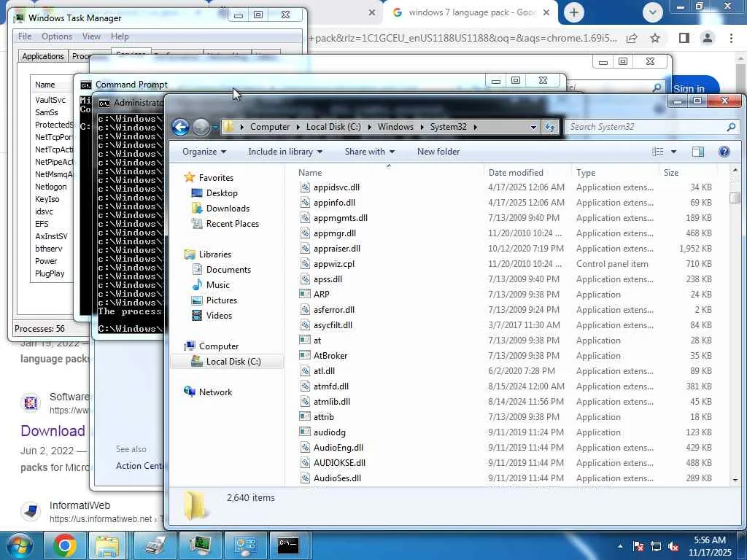
Task: Select Netlogon service in Task Manager
Action: tap(51, 187)
